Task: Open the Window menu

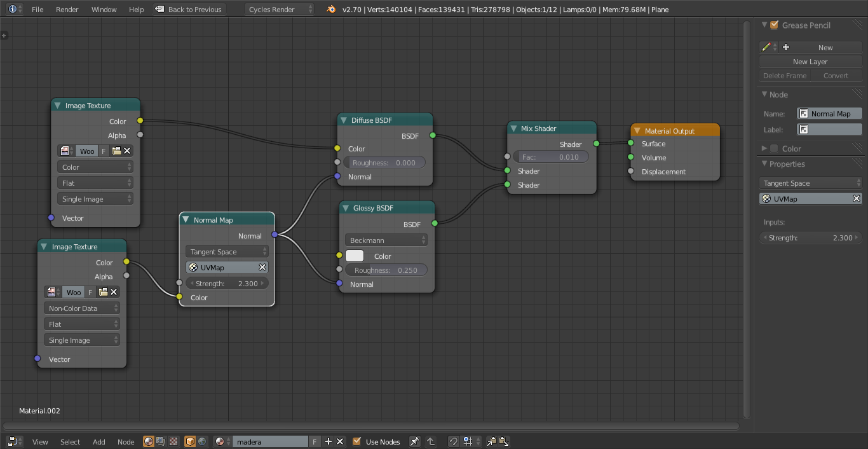Action: pos(104,10)
